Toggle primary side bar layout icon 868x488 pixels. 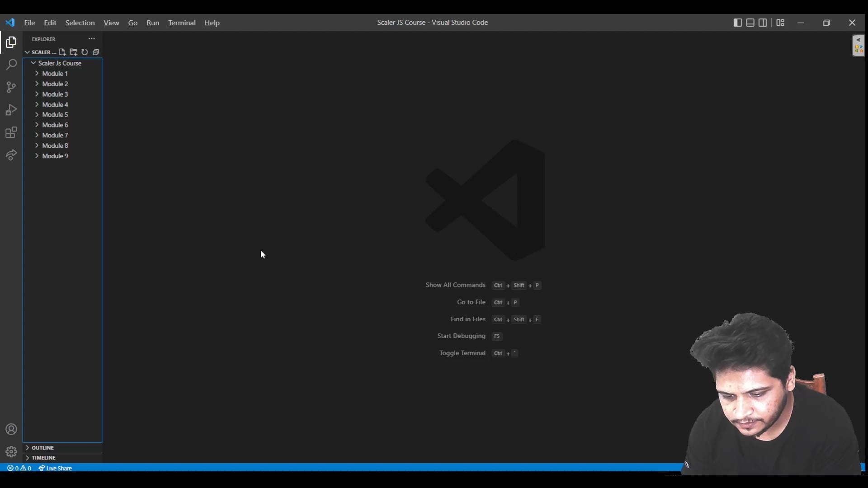coord(738,23)
